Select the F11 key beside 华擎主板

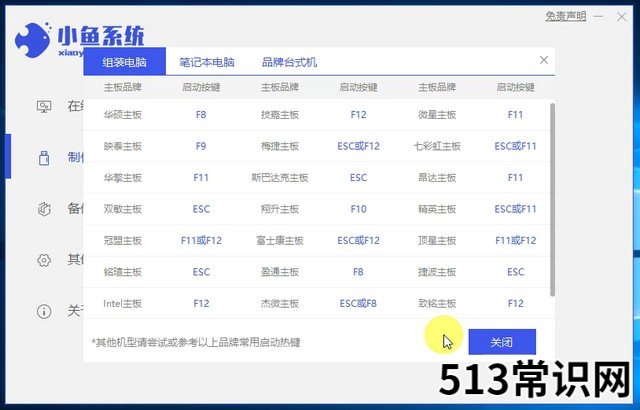click(201, 177)
